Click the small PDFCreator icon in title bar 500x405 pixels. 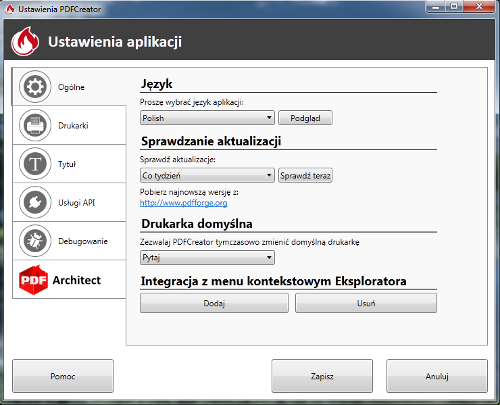coord(10,9)
